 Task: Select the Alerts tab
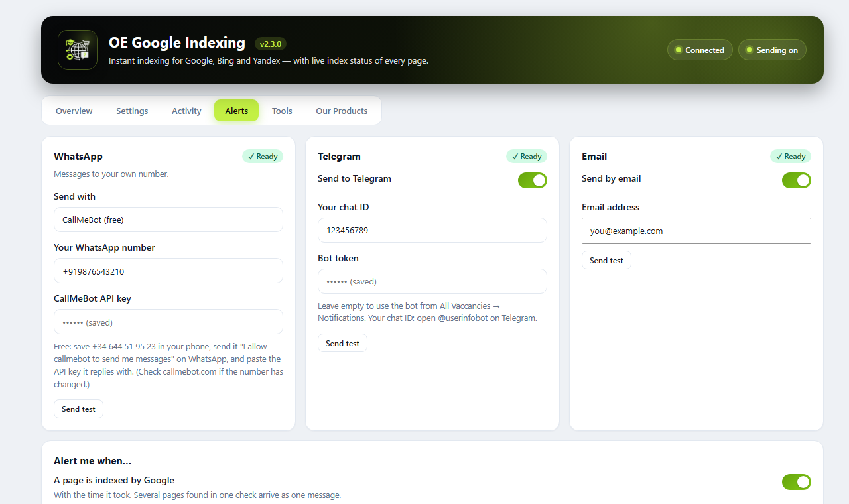[237, 111]
